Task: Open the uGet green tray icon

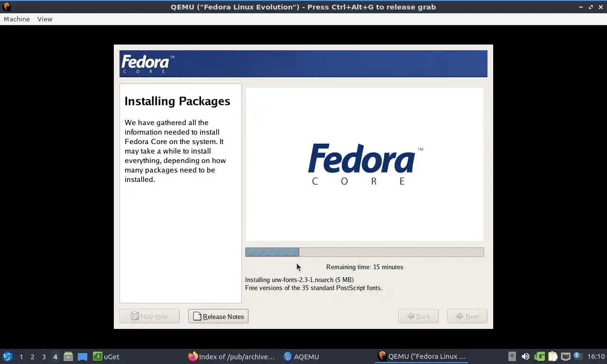Action: click(539, 356)
